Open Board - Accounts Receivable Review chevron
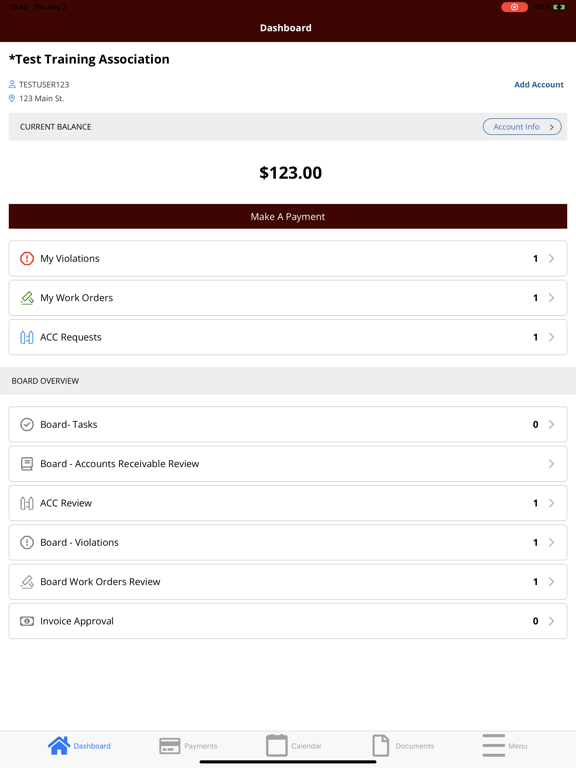This screenshot has width=576, height=768. coord(551,464)
